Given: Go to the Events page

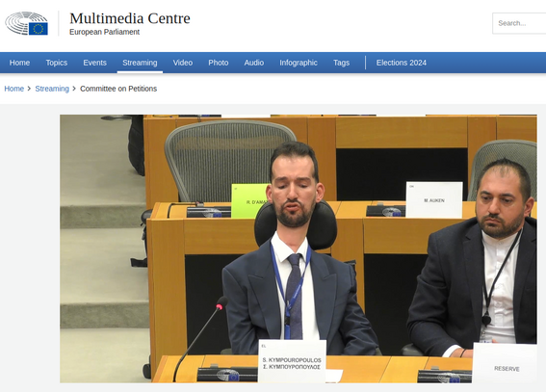Looking at the screenshot, I should (94, 63).
